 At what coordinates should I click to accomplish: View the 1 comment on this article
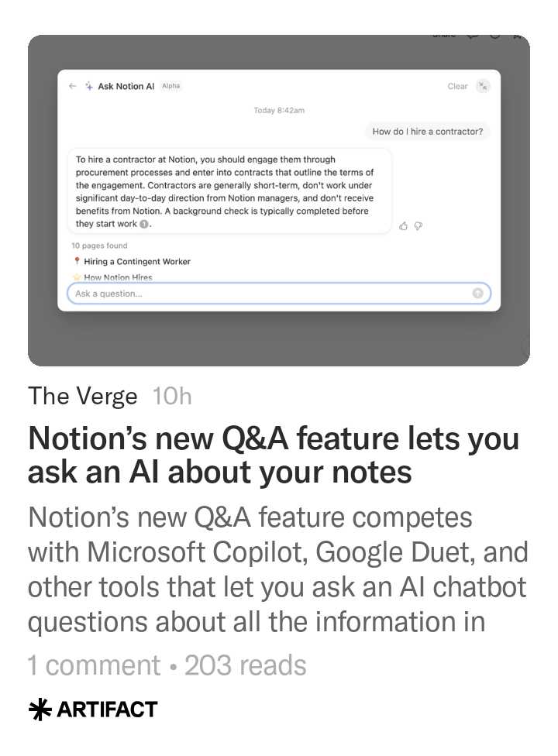[x=94, y=665]
